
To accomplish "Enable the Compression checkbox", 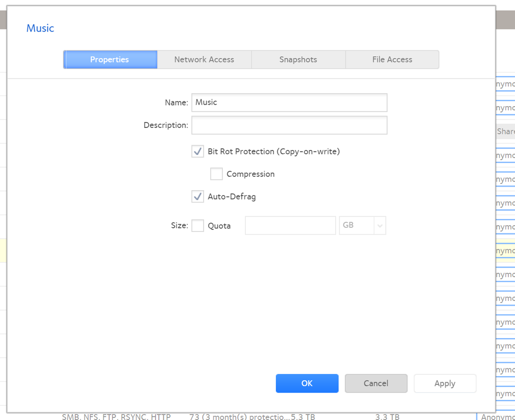I will (x=217, y=174).
